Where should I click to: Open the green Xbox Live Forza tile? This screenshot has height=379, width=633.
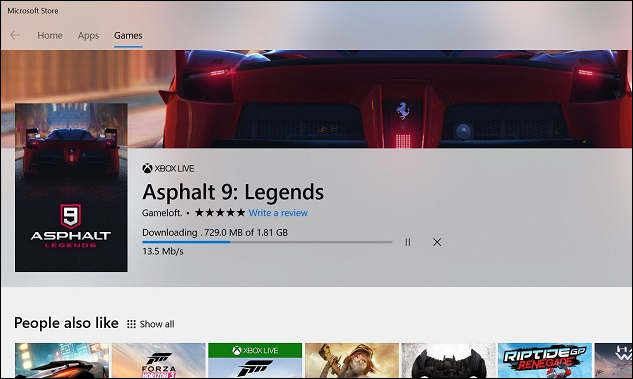[255, 361]
